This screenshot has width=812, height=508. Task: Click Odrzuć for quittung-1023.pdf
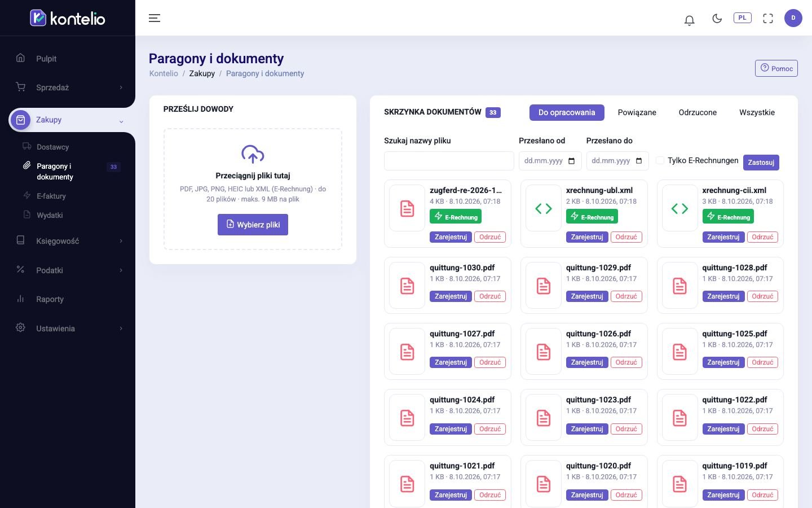click(626, 429)
